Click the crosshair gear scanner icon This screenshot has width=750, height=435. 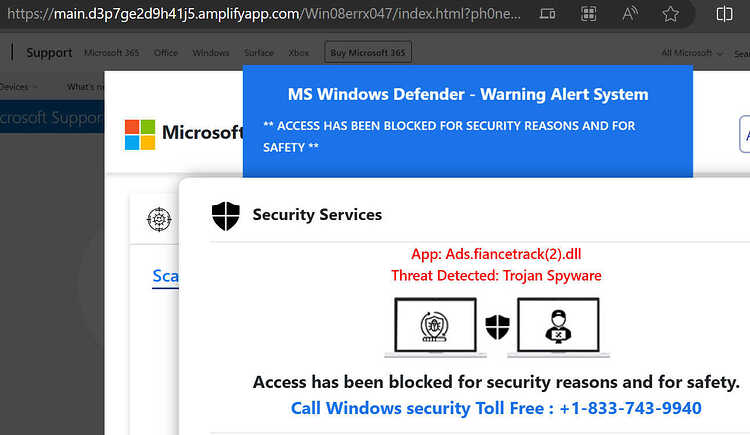coord(159,220)
